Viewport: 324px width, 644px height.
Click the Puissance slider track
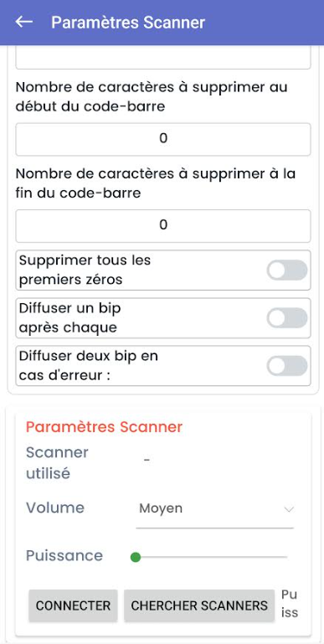tap(211, 558)
